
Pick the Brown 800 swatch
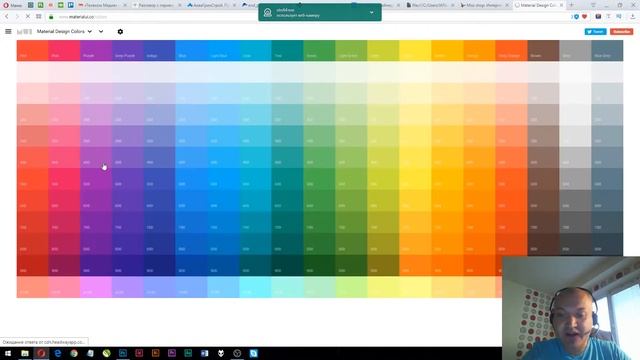(543, 244)
